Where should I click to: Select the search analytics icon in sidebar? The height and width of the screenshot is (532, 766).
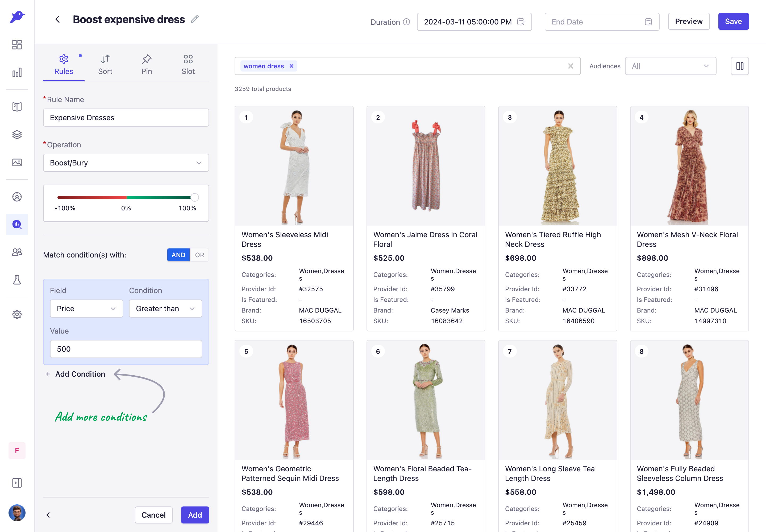point(17,224)
